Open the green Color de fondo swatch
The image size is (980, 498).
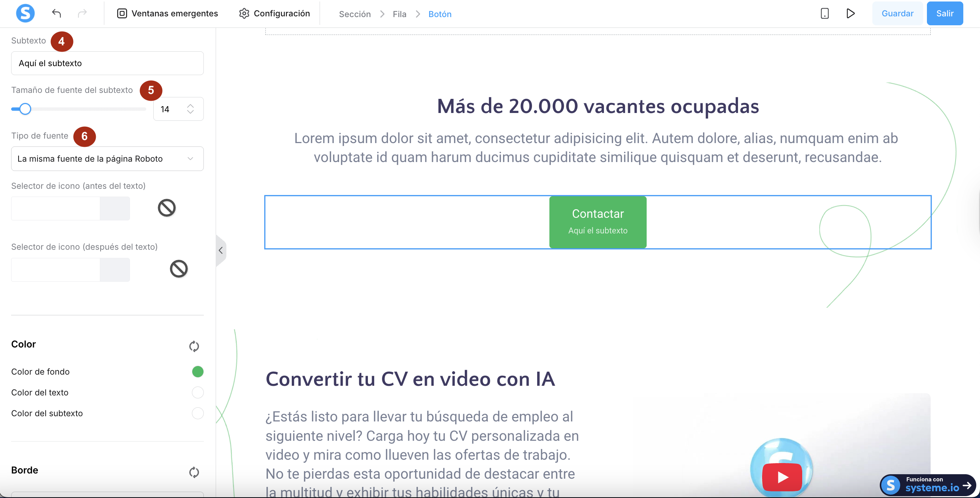click(x=198, y=372)
